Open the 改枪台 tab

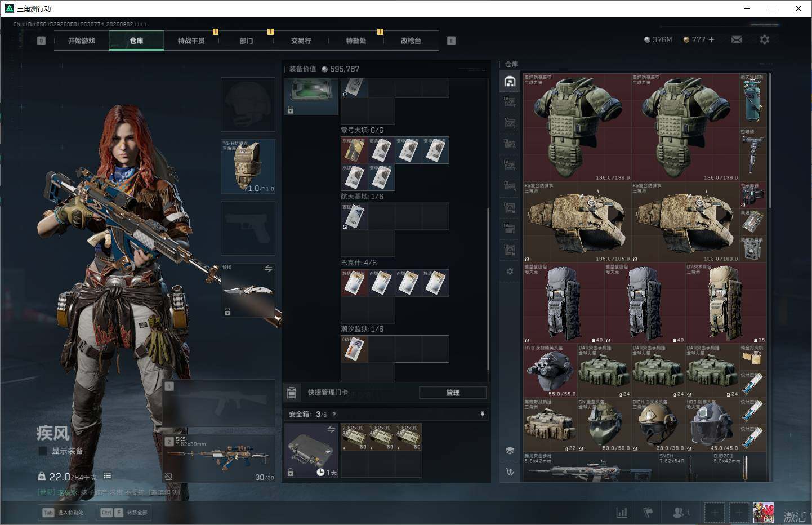[x=411, y=41]
